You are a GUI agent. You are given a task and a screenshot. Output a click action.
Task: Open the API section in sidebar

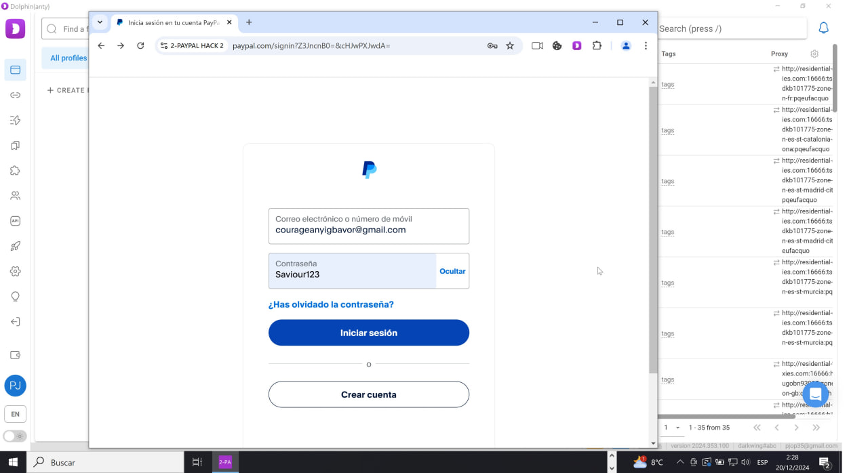click(x=15, y=221)
